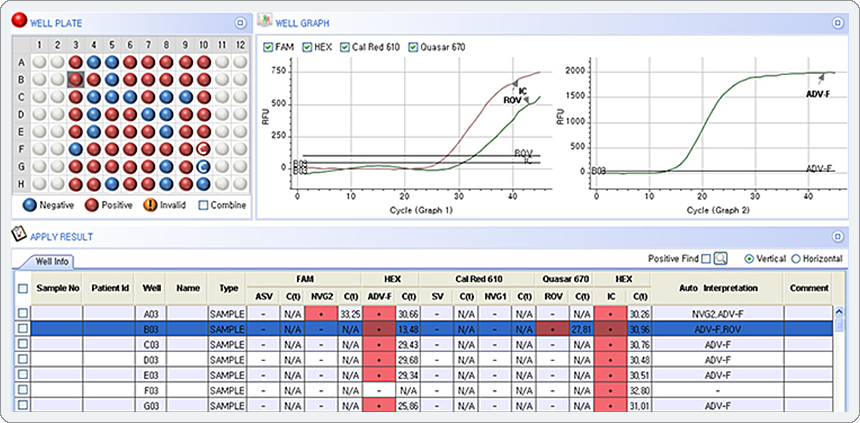
Task: Click the red Well Plate status ball
Action: (x=18, y=21)
